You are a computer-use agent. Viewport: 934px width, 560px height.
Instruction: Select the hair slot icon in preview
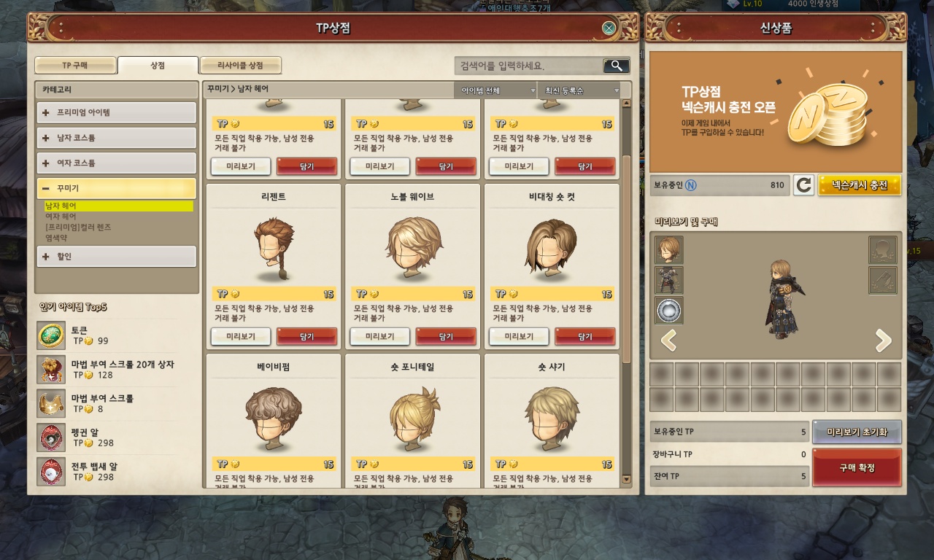coord(669,249)
